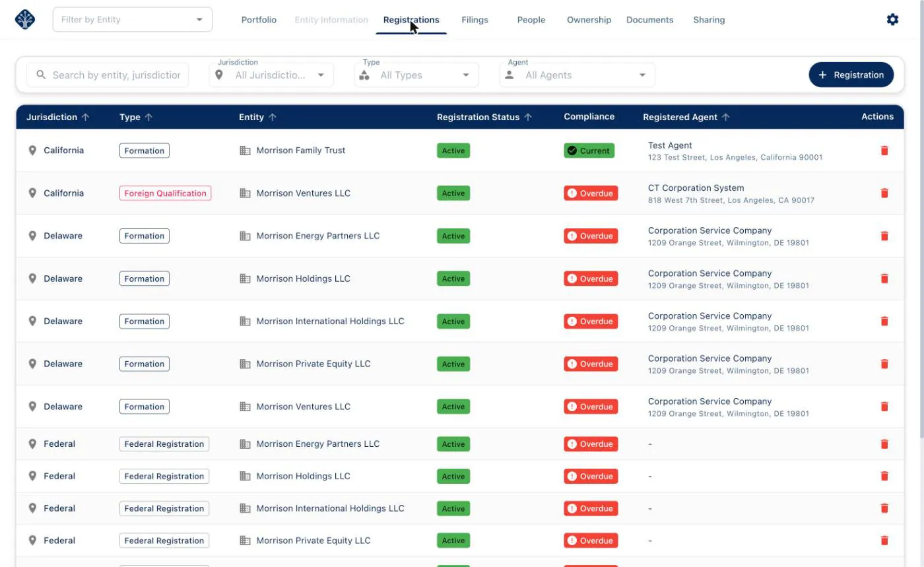Click the Foreign Qualification type tag

166,193
